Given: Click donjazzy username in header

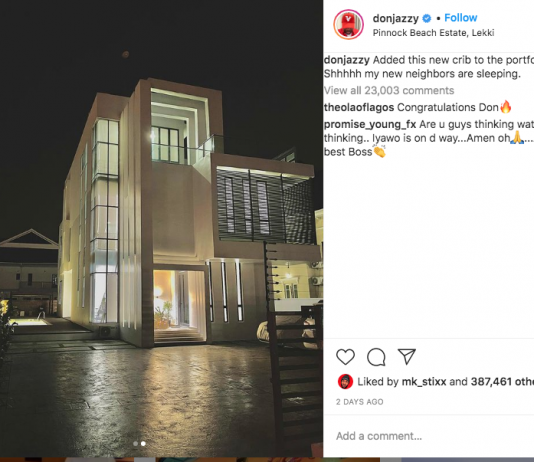Looking at the screenshot, I should pyautogui.click(x=395, y=18).
